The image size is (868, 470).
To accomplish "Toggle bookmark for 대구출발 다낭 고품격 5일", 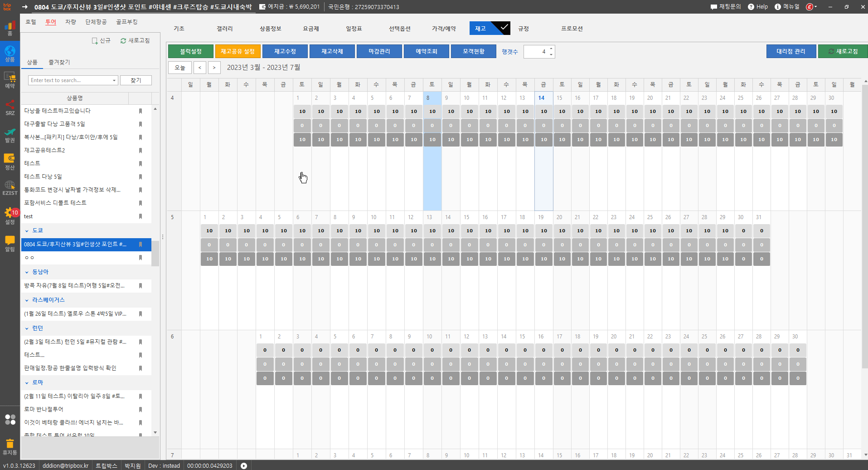I will coord(141,124).
